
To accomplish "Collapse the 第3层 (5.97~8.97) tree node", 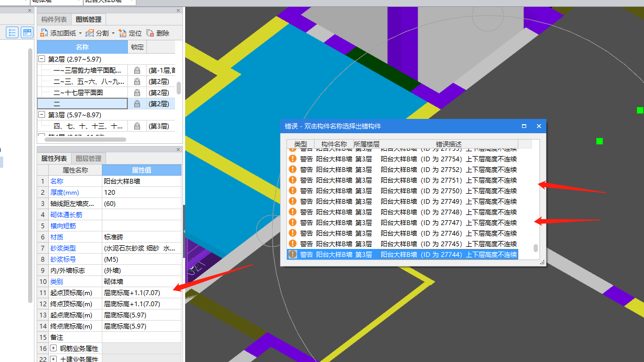I will click(42, 115).
